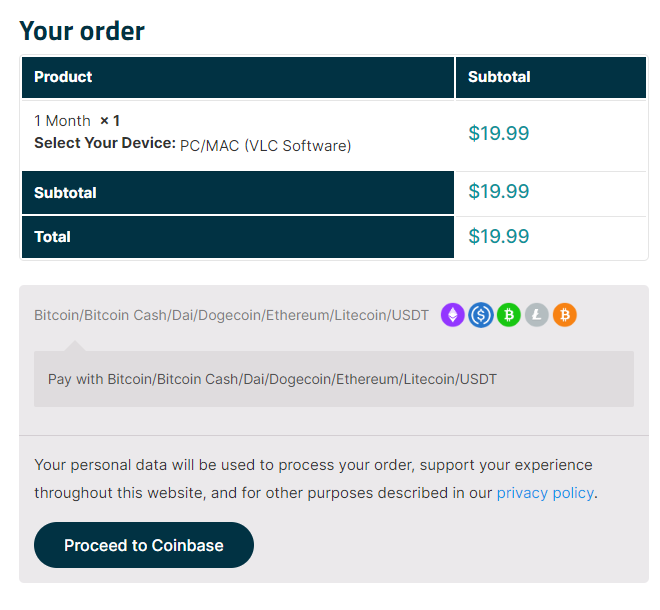Image resolution: width=660 pixels, height=610 pixels.
Task: Click the green Bitcoin Cash icon
Action: (x=509, y=316)
